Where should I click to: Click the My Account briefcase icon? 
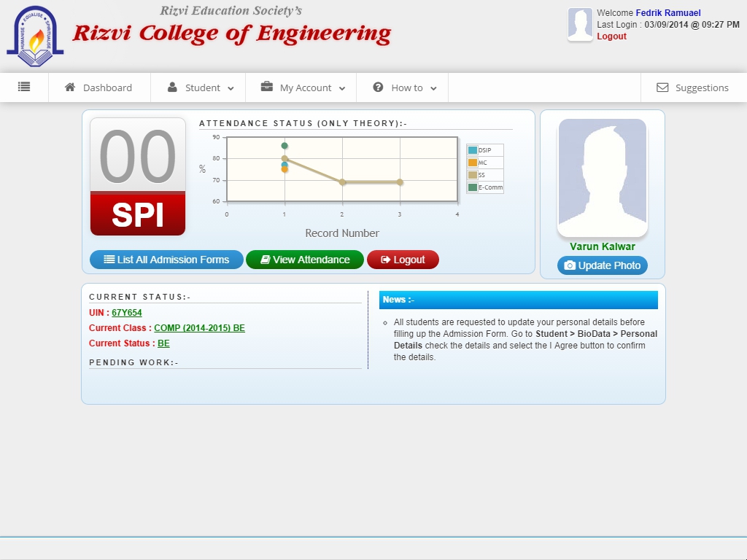267,87
